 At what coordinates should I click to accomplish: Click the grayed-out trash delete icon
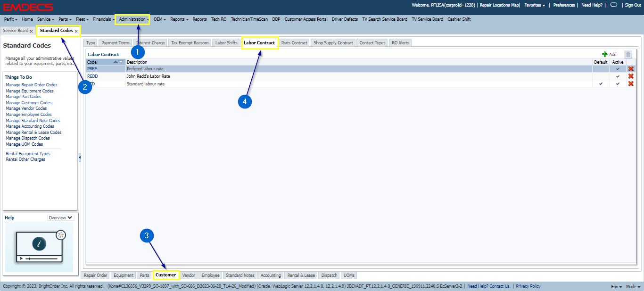tap(627, 54)
